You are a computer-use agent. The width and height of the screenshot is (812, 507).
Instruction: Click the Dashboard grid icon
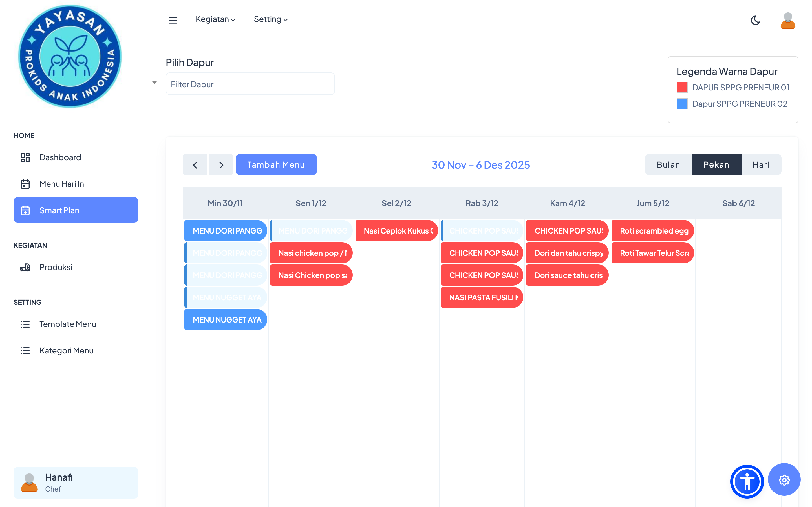pos(25,157)
